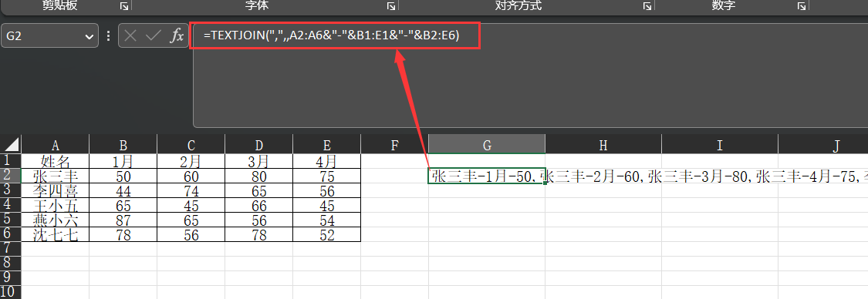The image size is (868, 299).
Task: Select column J header
Action: [x=823, y=145]
